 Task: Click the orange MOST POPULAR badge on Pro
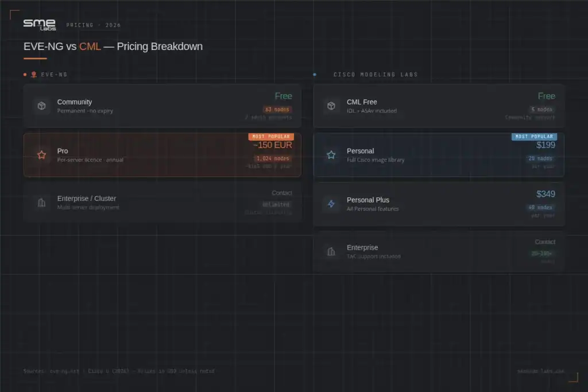click(271, 137)
